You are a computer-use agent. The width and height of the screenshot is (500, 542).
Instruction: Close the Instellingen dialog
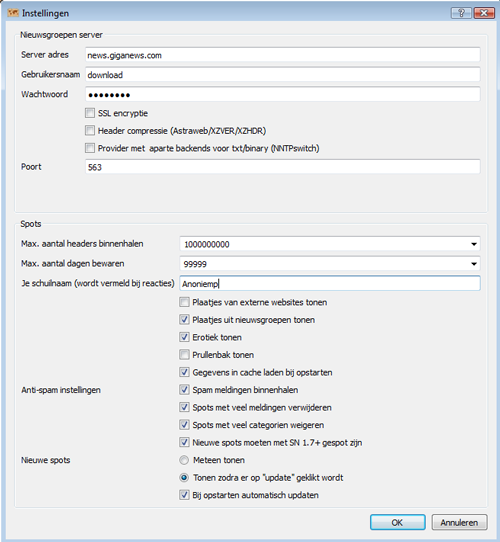point(484,13)
